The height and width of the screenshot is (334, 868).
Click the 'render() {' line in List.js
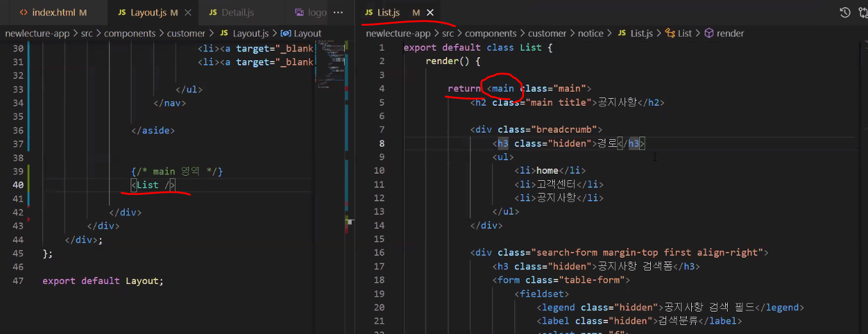coord(453,61)
